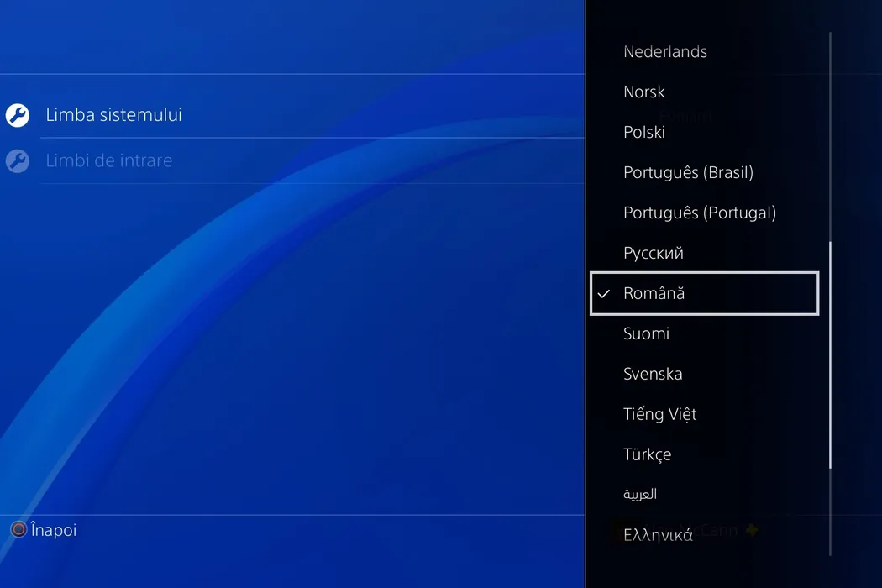Viewport: 882px width, 588px height.
Task: Select Русский from the language list
Action: (653, 254)
